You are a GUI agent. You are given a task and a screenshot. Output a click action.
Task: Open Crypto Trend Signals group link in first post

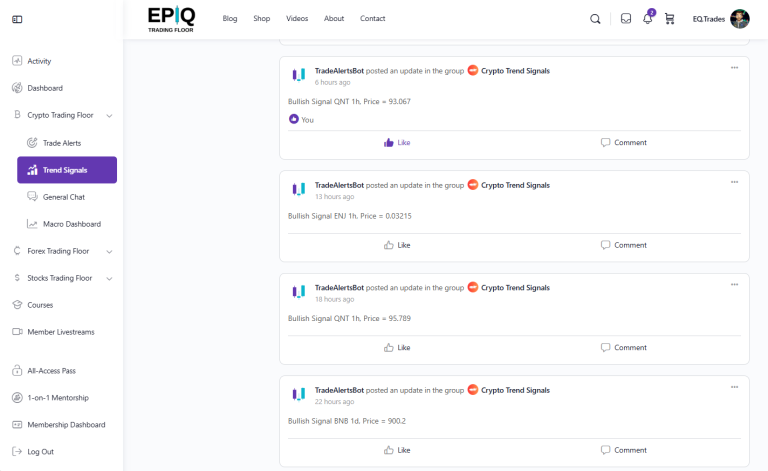(515, 71)
